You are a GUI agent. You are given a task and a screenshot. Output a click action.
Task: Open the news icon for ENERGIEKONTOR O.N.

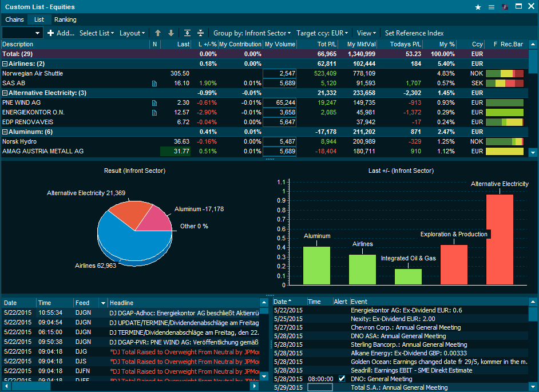click(154, 113)
